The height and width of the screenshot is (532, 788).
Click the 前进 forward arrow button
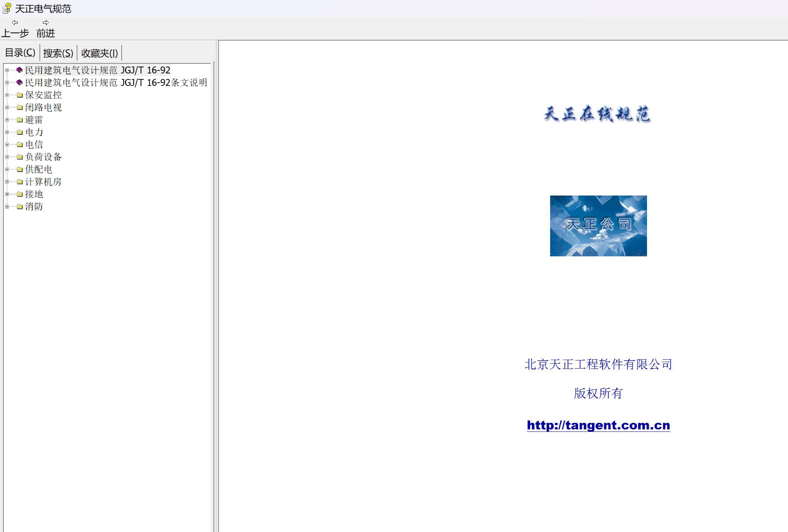[45, 28]
